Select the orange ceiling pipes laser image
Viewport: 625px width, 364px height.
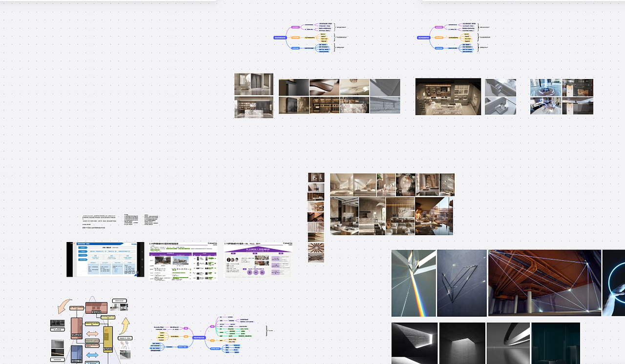click(544, 283)
